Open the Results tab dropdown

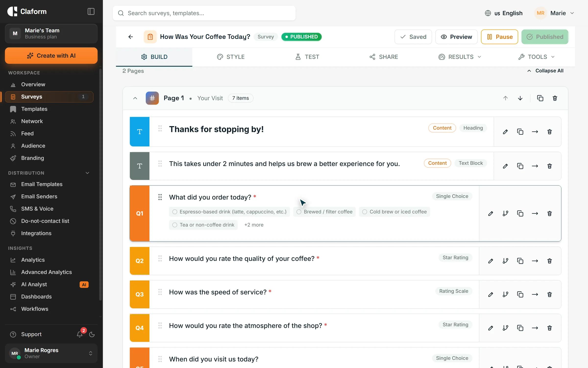point(460,57)
